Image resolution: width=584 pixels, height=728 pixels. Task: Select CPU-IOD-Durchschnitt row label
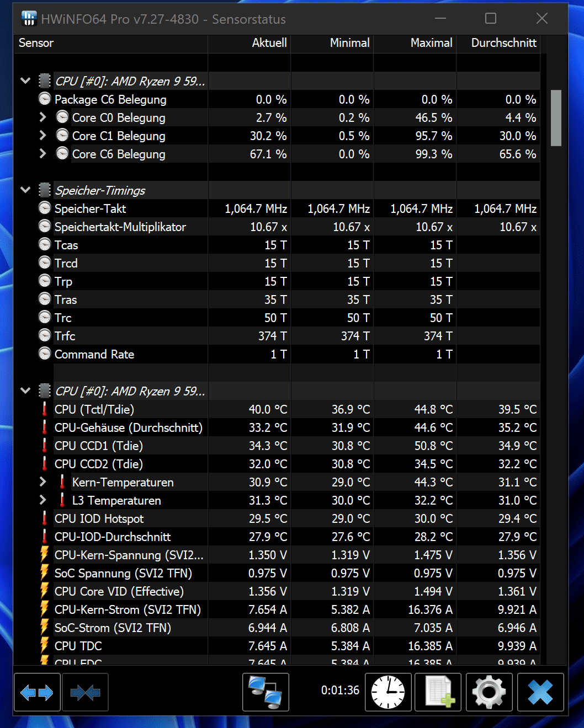[x=113, y=537]
